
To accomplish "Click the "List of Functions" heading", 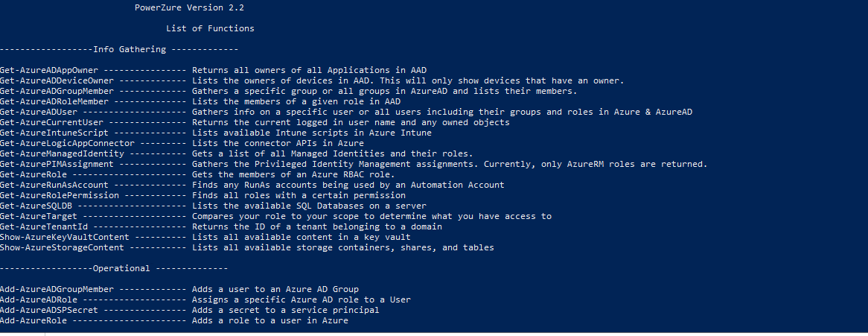I will [210, 28].
